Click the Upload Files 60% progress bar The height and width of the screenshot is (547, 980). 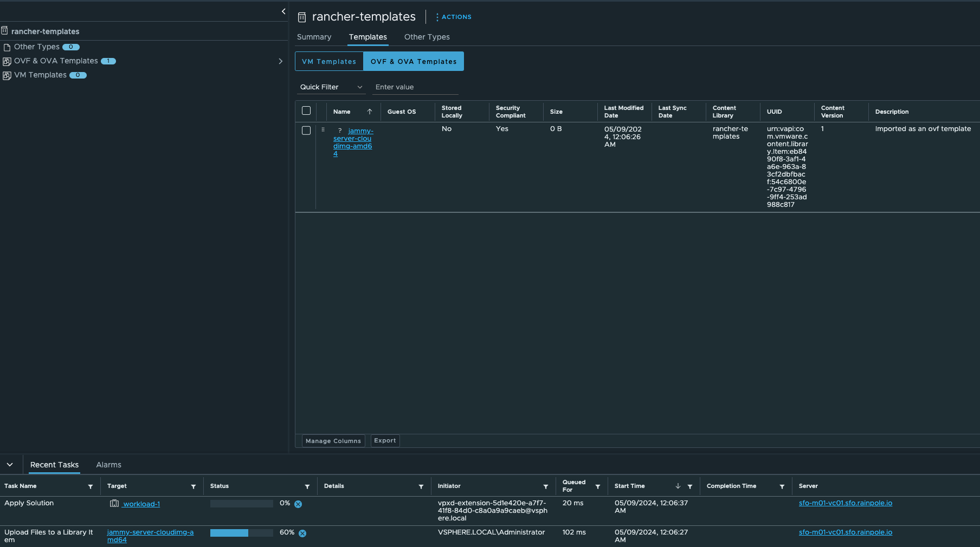242,533
